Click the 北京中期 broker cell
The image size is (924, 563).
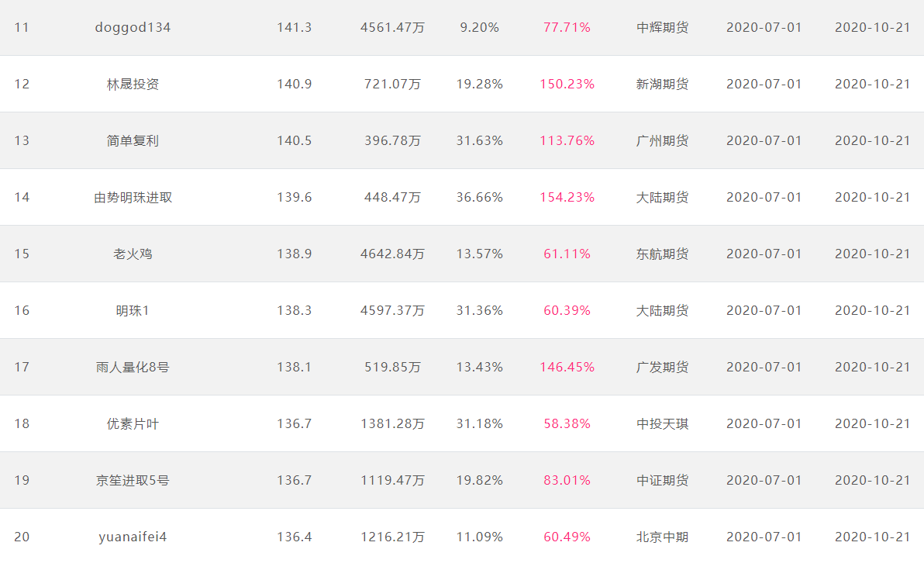click(662, 537)
